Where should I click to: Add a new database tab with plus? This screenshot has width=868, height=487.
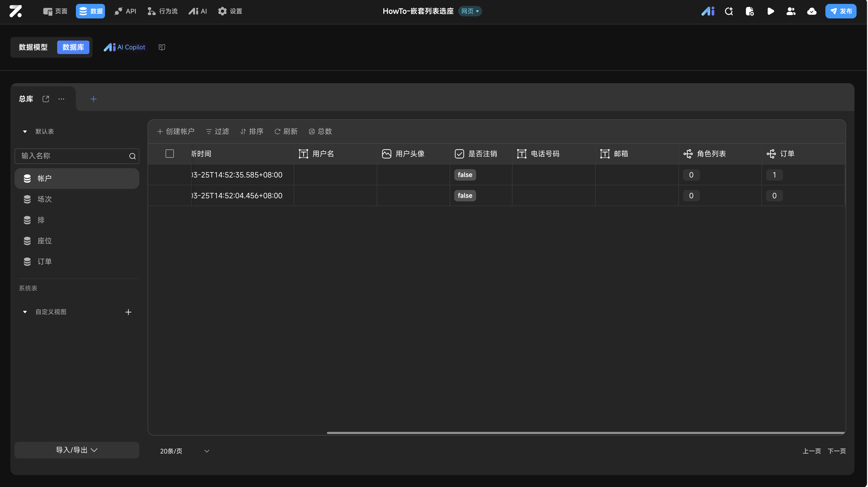tap(94, 99)
